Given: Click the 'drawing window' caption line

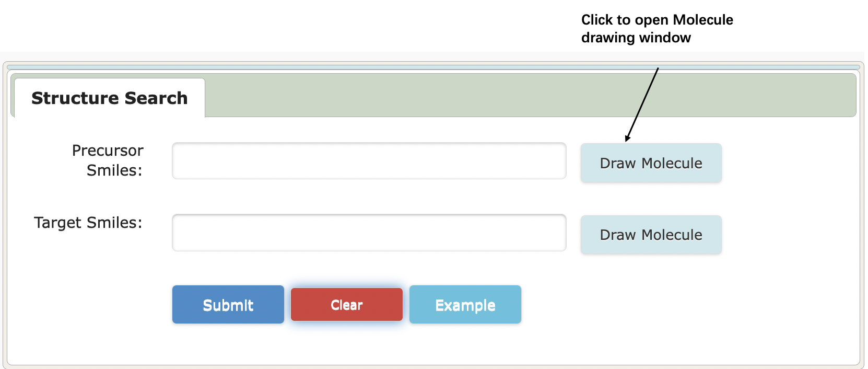Looking at the screenshot, I should 636,38.
